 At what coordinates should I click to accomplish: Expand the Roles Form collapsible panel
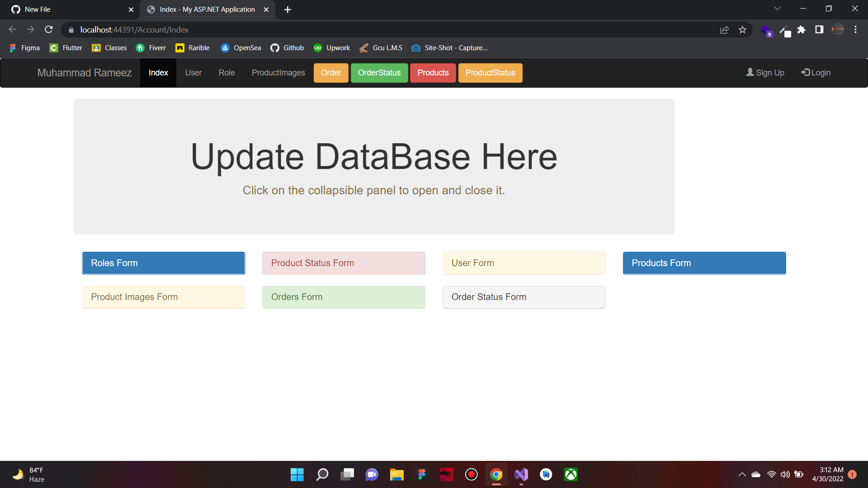[x=163, y=263]
